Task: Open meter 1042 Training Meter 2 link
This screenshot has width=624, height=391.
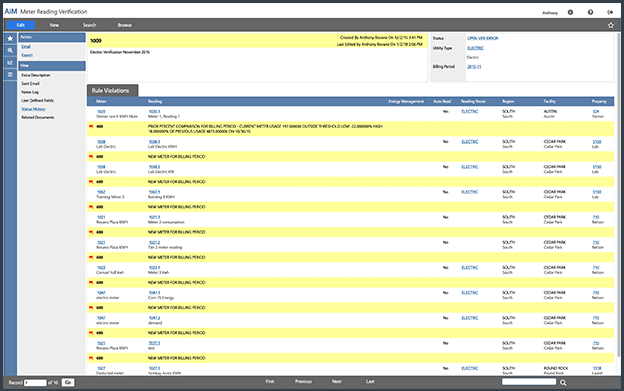Action: (101, 192)
